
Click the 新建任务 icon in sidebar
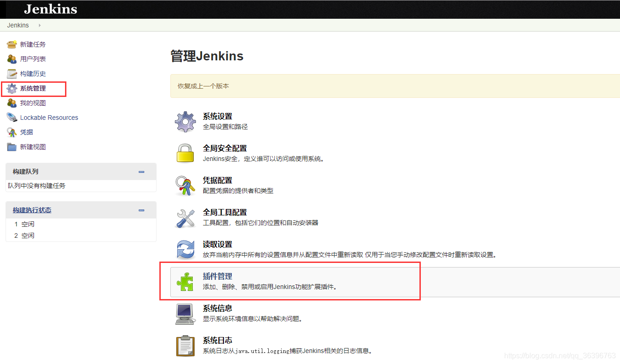12,44
